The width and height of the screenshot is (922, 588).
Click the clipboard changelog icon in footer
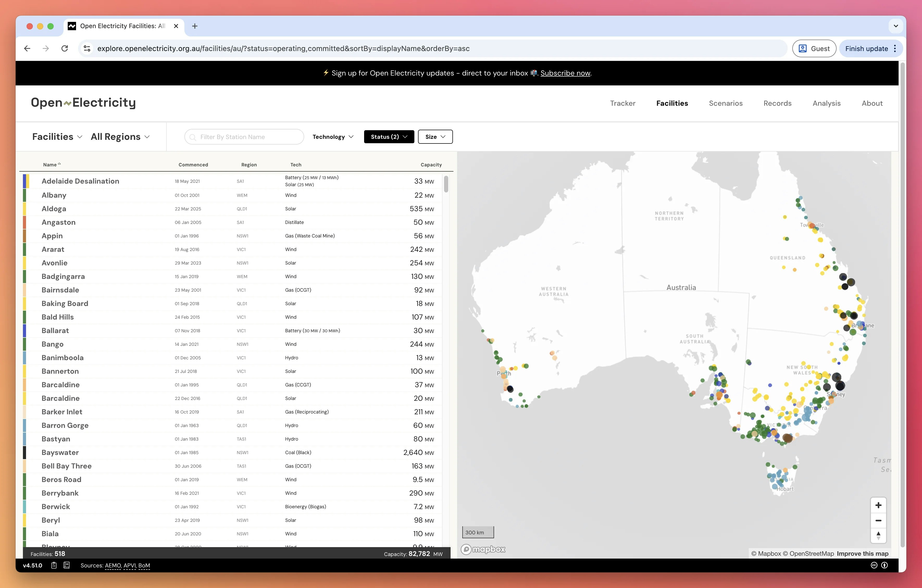click(x=54, y=565)
